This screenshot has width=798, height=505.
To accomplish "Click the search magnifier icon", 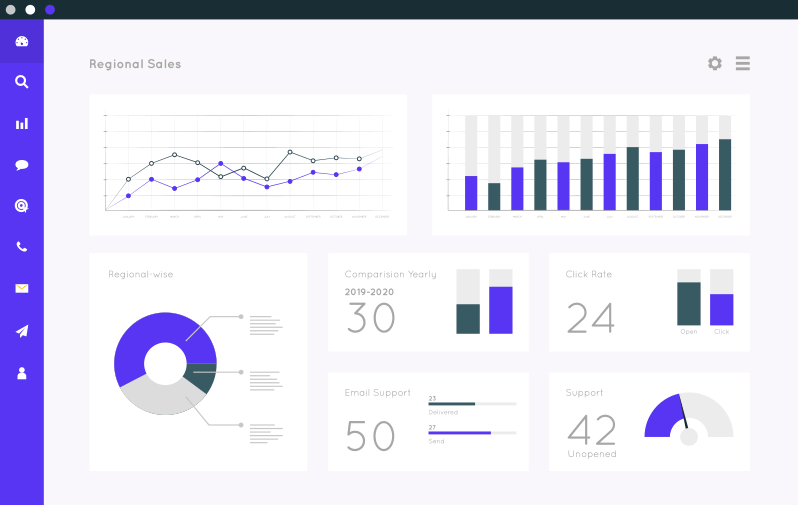I will tap(22, 82).
